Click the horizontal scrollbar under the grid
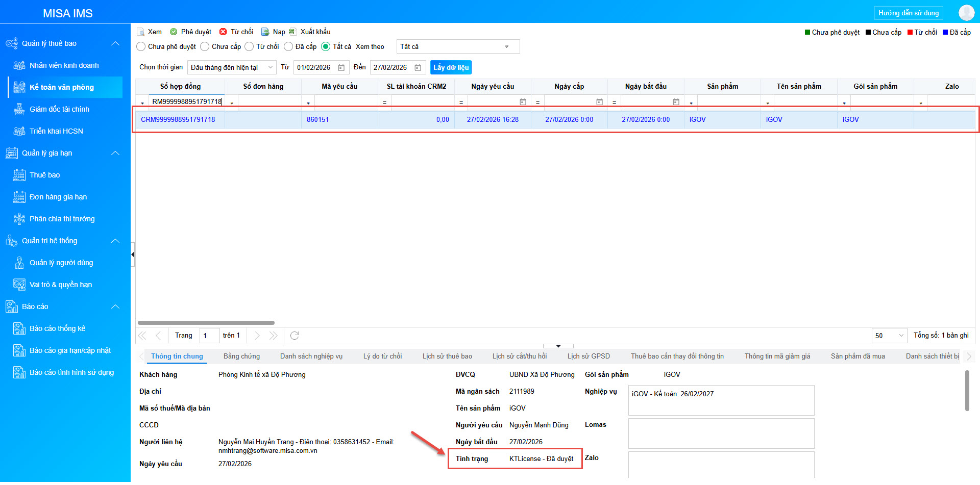The height and width of the screenshot is (485, 980). [206, 323]
